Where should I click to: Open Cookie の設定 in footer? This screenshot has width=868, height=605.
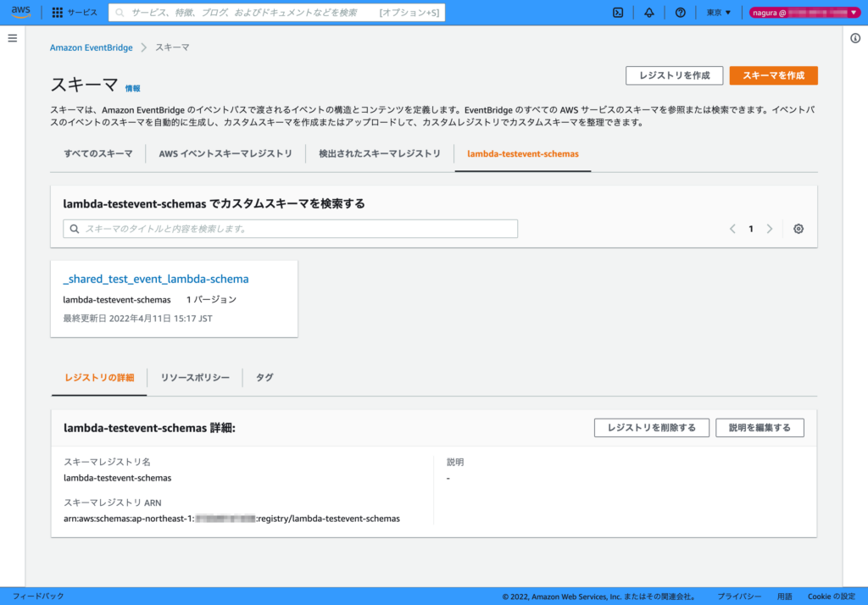[x=832, y=597]
